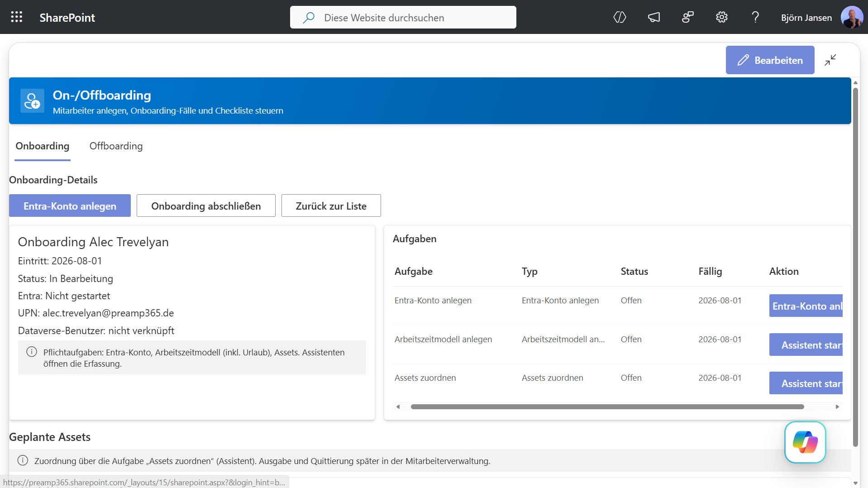Click the Status column header
Viewport: 868px width, 488px height.
634,272
